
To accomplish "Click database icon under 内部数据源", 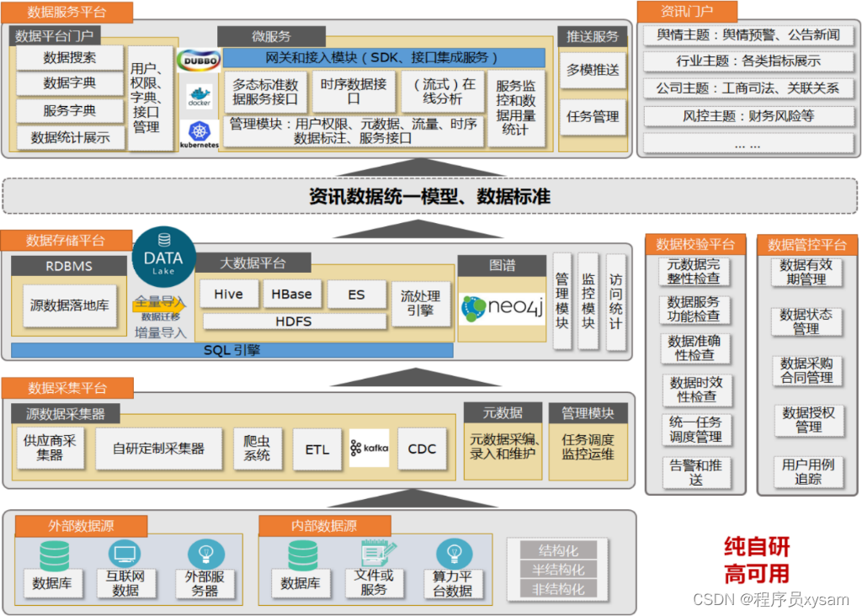I will click(x=303, y=555).
